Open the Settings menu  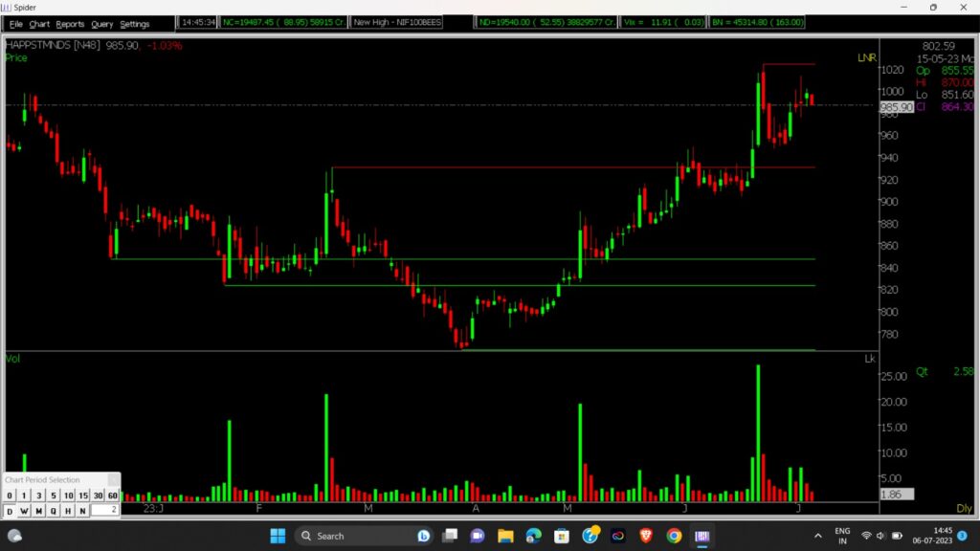(134, 24)
